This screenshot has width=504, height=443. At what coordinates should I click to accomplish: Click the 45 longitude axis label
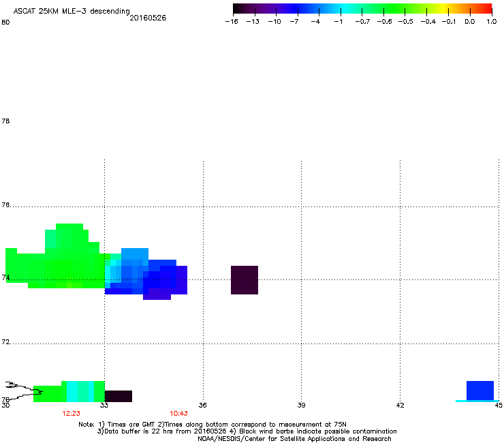coord(499,406)
